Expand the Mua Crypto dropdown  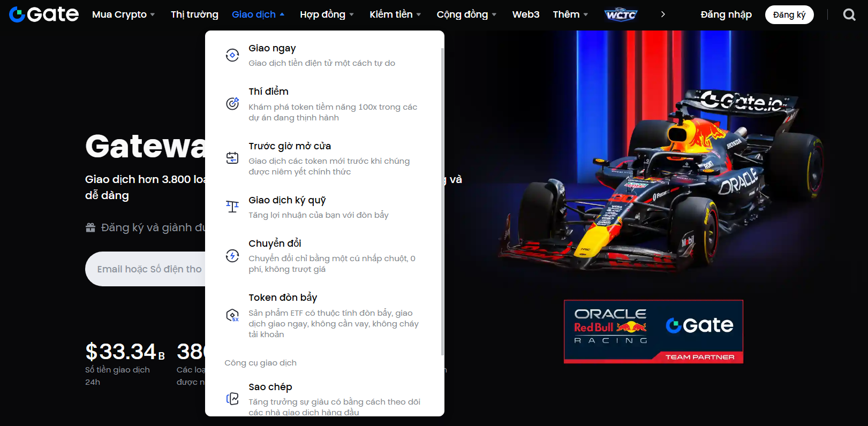(x=123, y=14)
